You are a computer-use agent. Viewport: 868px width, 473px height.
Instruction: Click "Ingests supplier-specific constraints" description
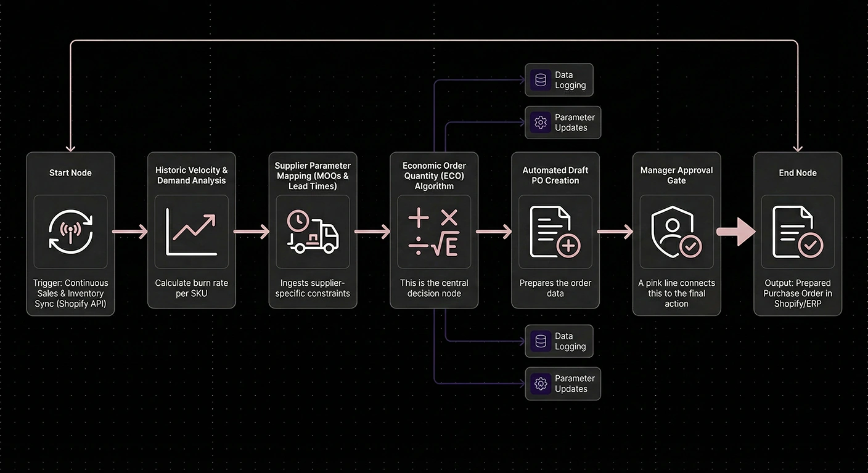click(313, 288)
